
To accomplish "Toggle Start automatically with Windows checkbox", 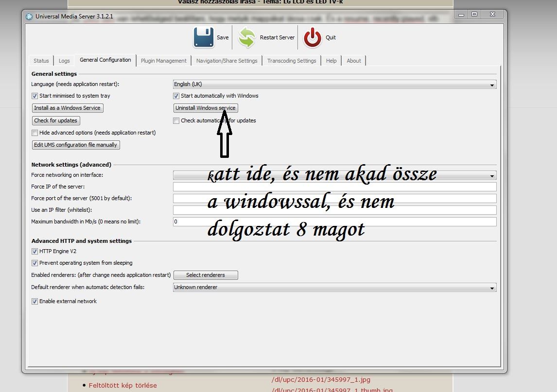I will coord(176,96).
